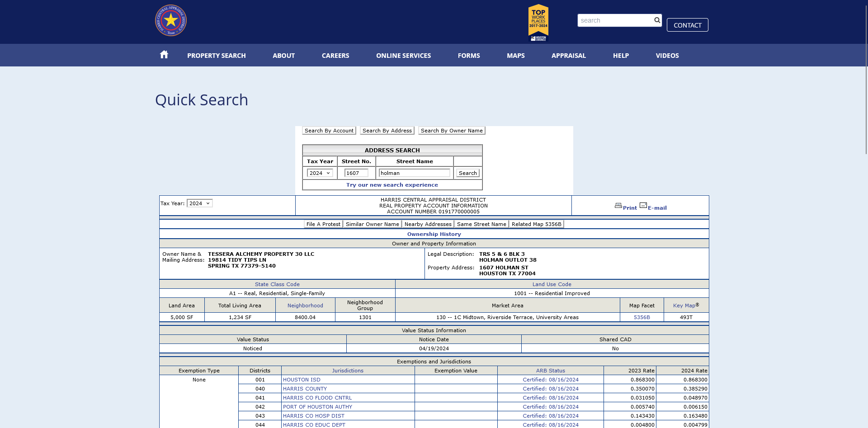Open the CAREERS menu

click(335, 56)
